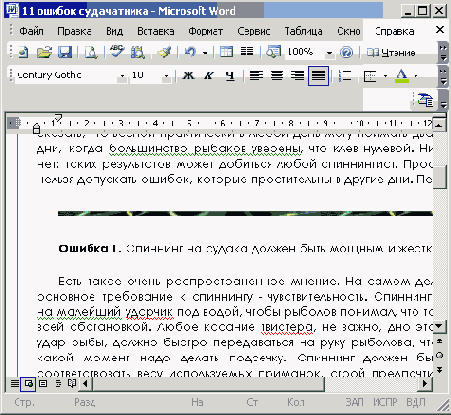The height and width of the screenshot is (415, 451).
Task: Expand the Standard toolbar options
Action: [443, 53]
